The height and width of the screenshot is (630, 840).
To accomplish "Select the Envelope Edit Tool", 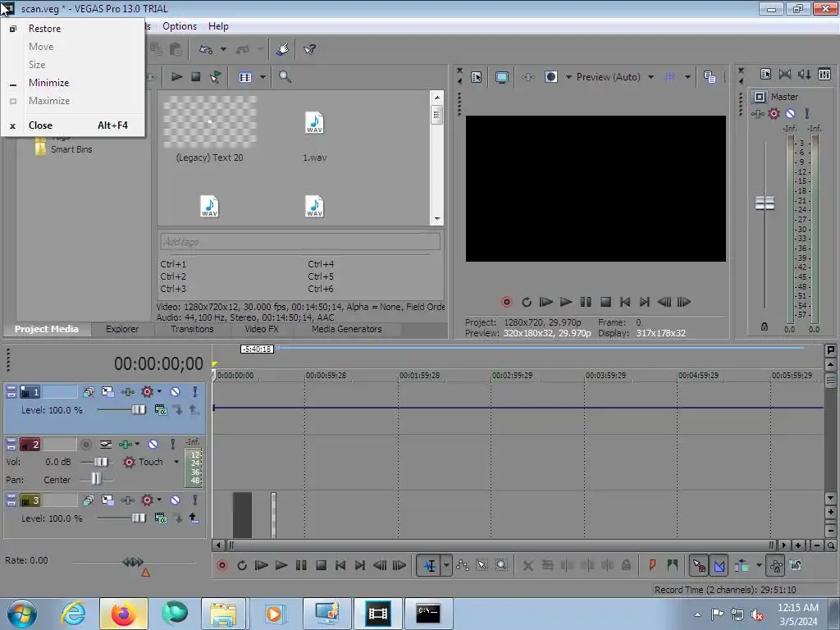I will (463, 565).
